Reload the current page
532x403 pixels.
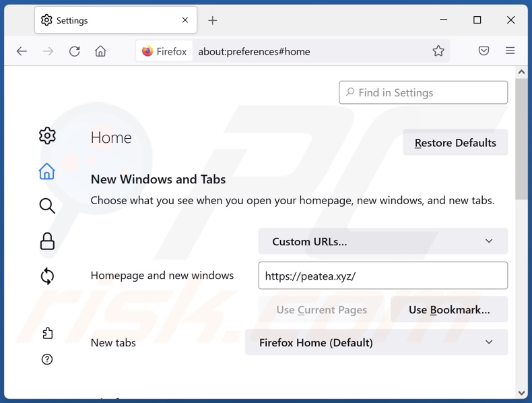75,51
